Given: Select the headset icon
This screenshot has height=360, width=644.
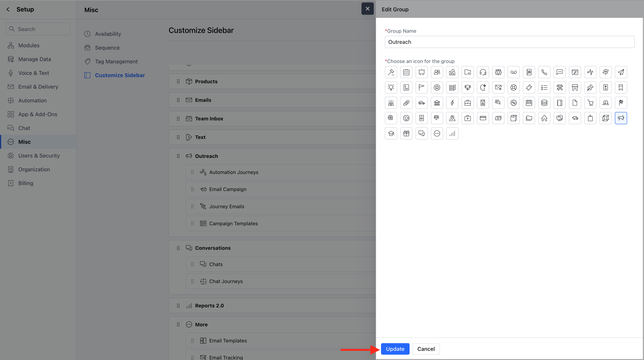Looking at the screenshot, I should (483, 72).
